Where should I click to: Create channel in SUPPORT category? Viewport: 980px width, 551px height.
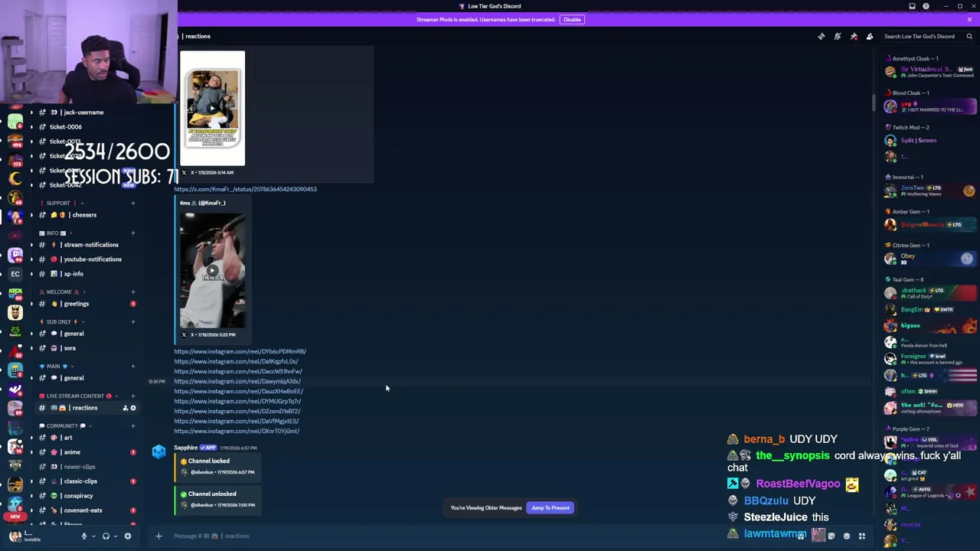[132, 203]
